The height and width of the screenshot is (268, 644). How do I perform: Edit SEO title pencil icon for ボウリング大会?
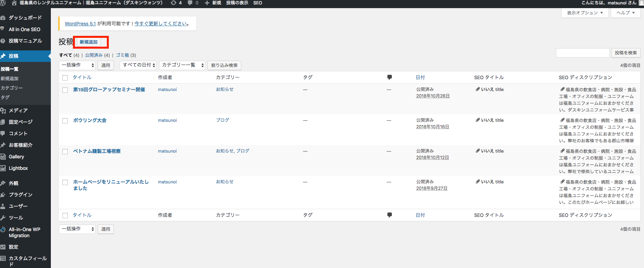click(x=478, y=120)
